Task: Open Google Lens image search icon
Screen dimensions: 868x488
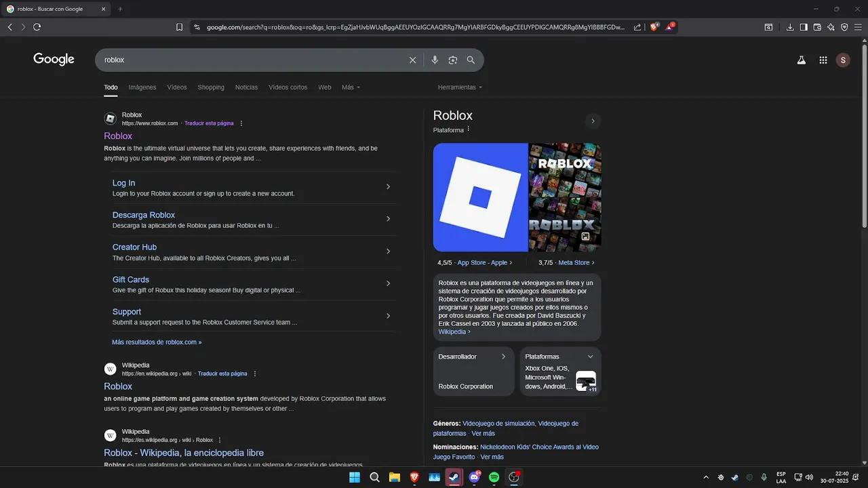Action: tap(453, 60)
